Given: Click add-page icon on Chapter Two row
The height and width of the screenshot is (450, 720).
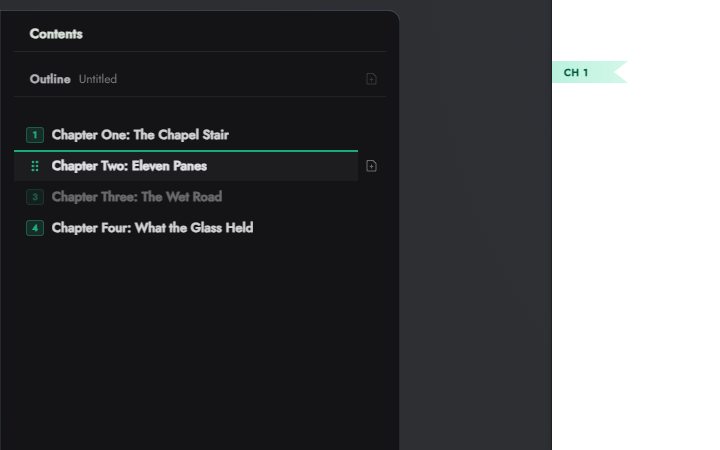Looking at the screenshot, I should [x=371, y=166].
